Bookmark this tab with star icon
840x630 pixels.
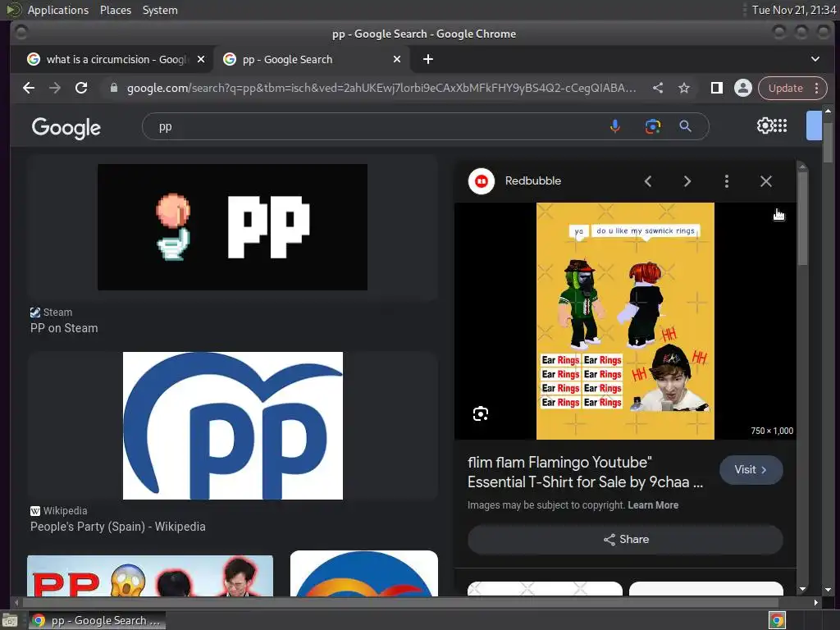tap(684, 88)
